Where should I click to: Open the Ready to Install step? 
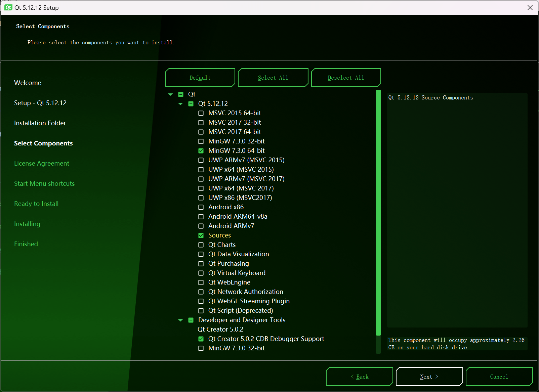point(36,204)
